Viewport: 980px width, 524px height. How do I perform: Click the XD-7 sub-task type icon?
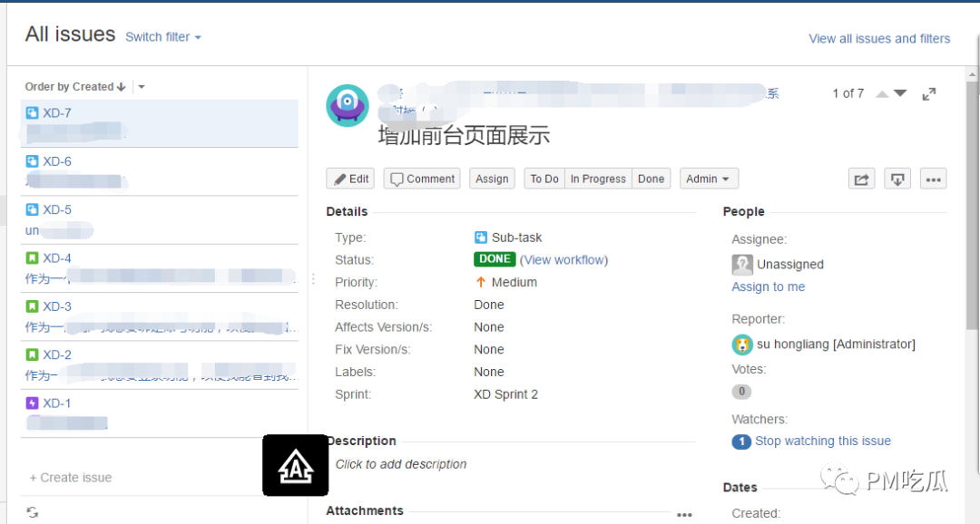32,113
